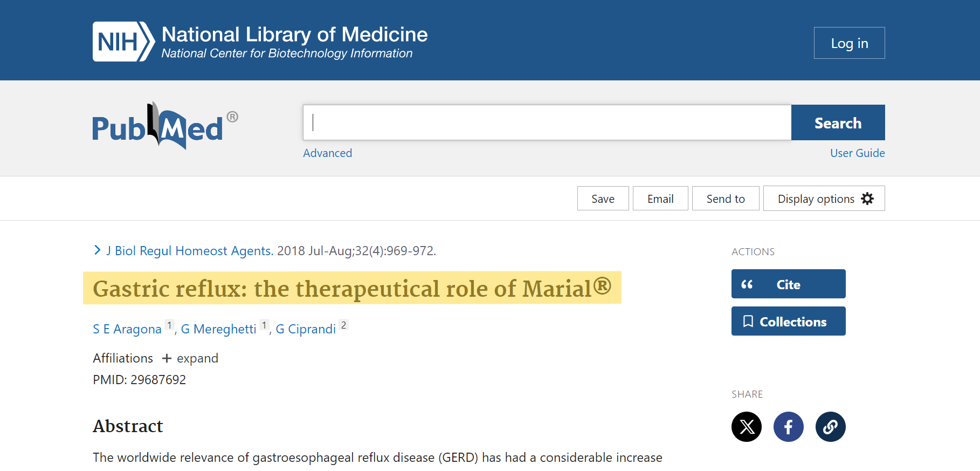Click the PMID: 29687692 text

pos(139,380)
